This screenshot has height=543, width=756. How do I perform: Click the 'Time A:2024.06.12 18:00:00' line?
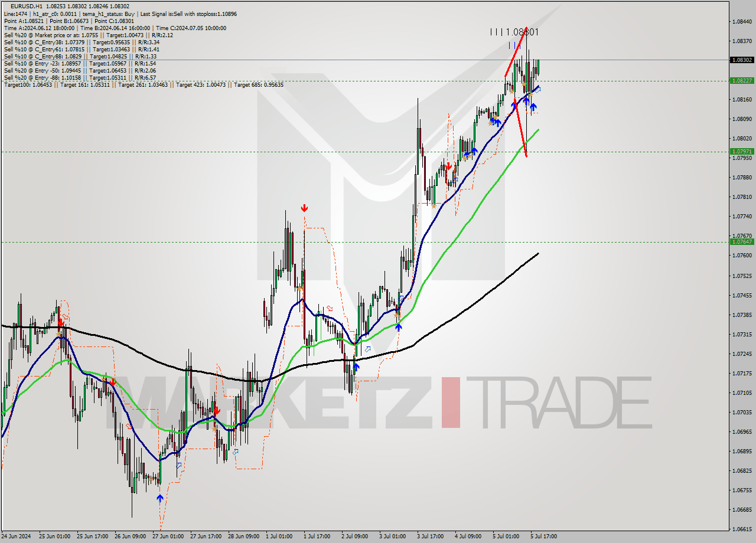coord(115,28)
